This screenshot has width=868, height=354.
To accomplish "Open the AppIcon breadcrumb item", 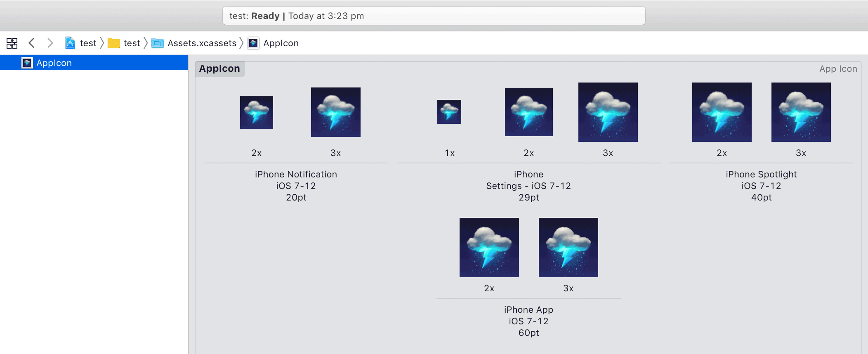I will (x=281, y=43).
